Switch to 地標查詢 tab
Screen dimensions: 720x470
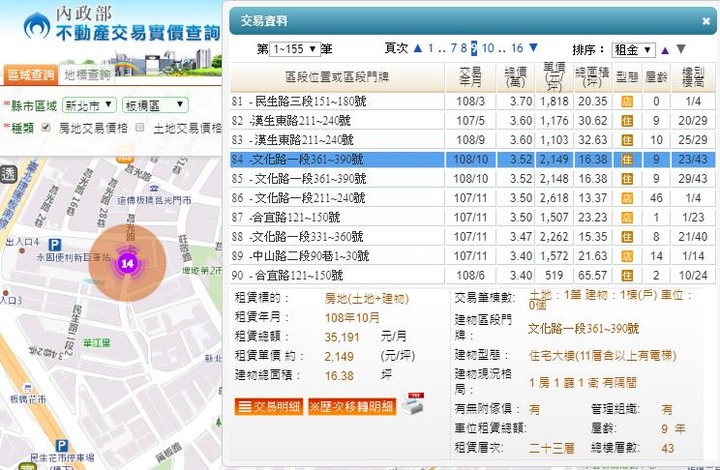click(x=87, y=74)
